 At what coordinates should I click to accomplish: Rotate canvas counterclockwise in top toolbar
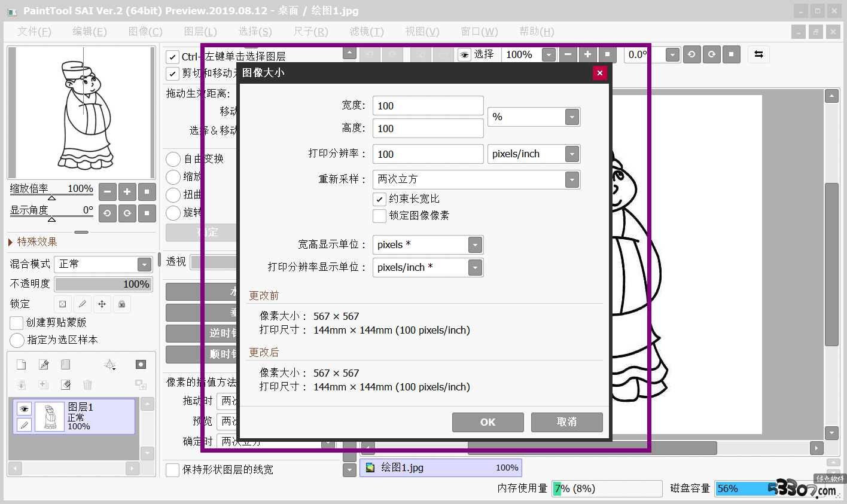[692, 54]
